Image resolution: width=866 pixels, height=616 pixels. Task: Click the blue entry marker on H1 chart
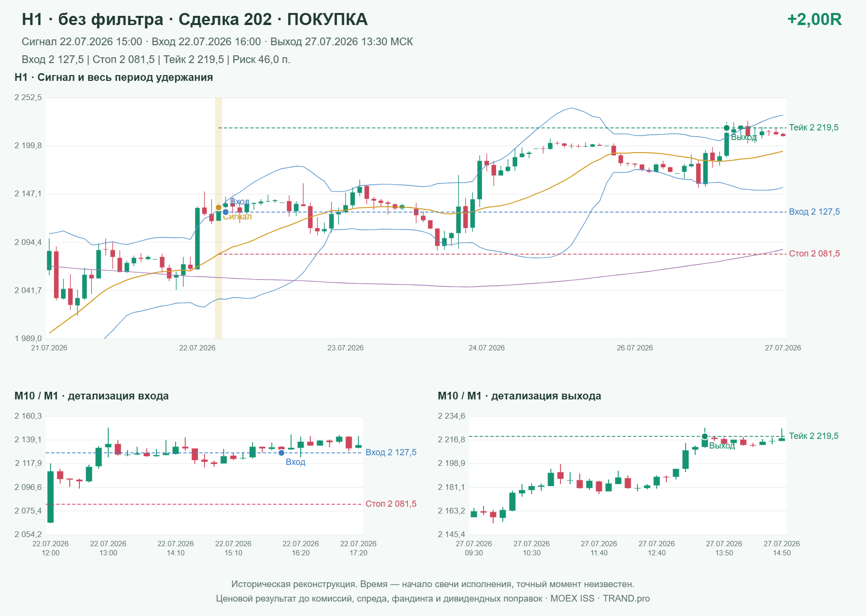point(226,212)
